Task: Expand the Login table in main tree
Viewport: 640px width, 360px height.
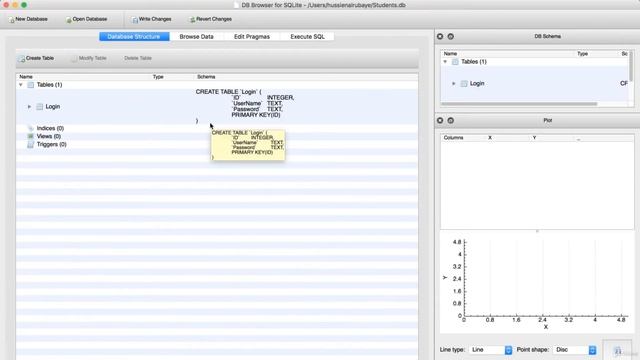Action: (x=29, y=107)
